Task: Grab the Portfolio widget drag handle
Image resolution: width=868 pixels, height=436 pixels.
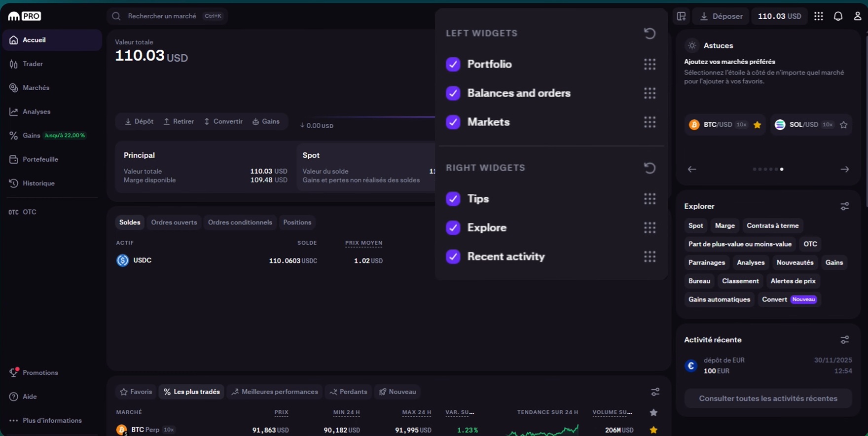Action: [650, 64]
